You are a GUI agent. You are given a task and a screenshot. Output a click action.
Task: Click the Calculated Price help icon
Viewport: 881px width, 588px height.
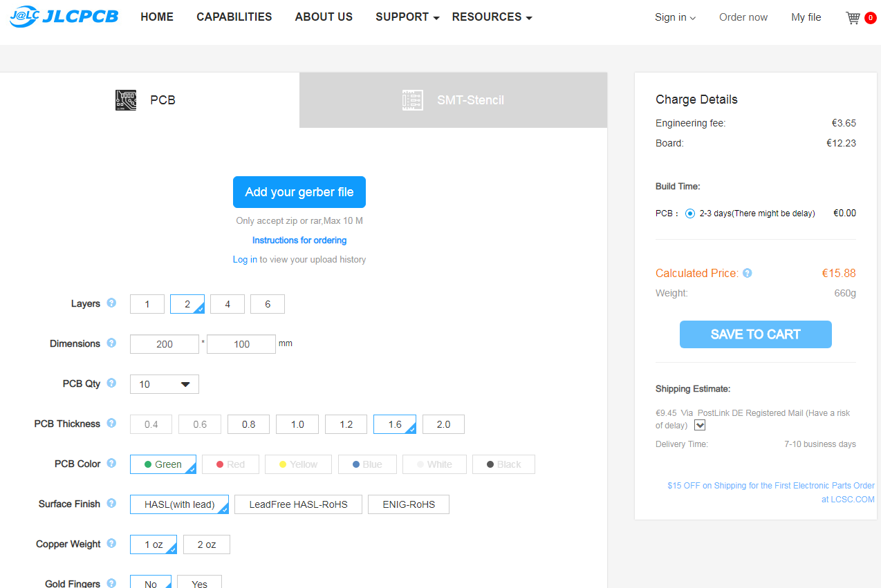(x=748, y=273)
